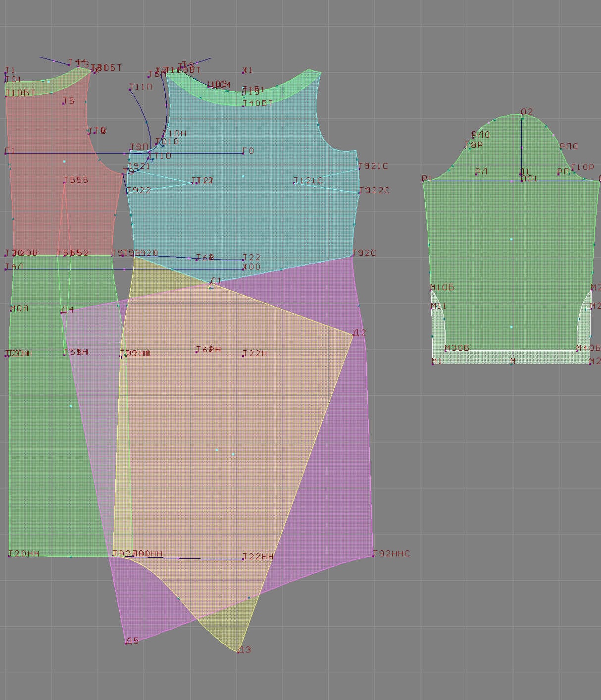601x700 pixels.
Task: Click hip line point Т22Н
Action: (243, 356)
